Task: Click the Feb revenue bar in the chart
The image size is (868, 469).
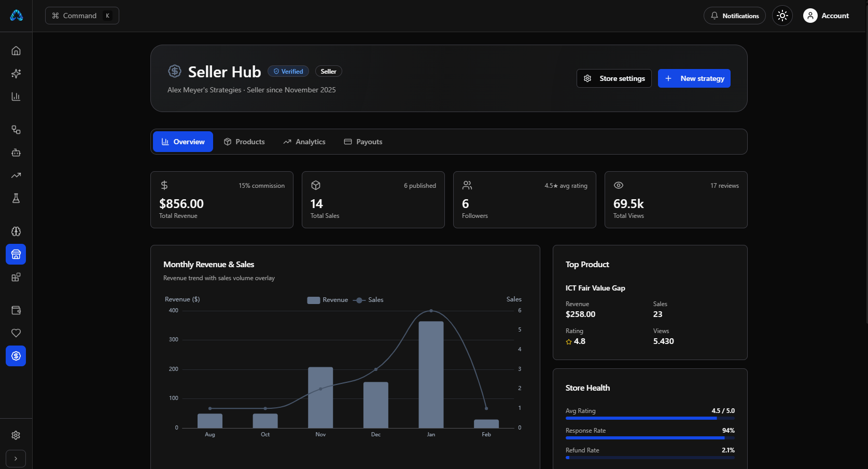Action: pyautogui.click(x=486, y=424)
